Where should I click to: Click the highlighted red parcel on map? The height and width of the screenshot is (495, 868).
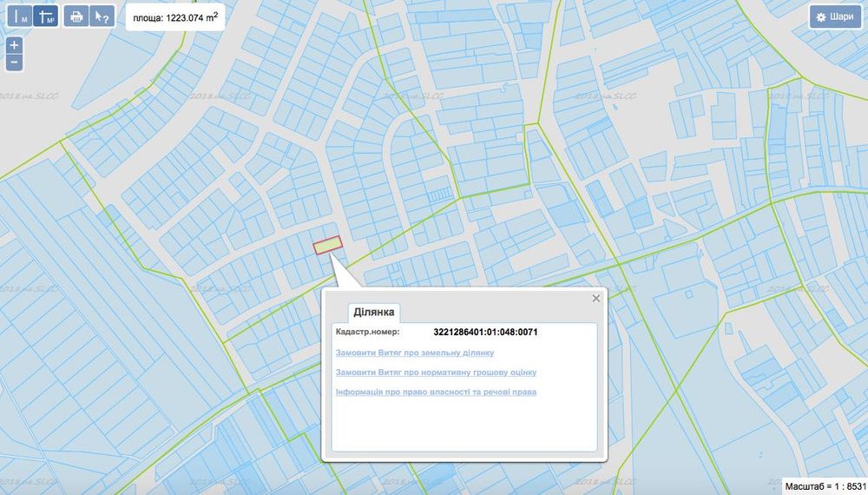tap(328, 245)
